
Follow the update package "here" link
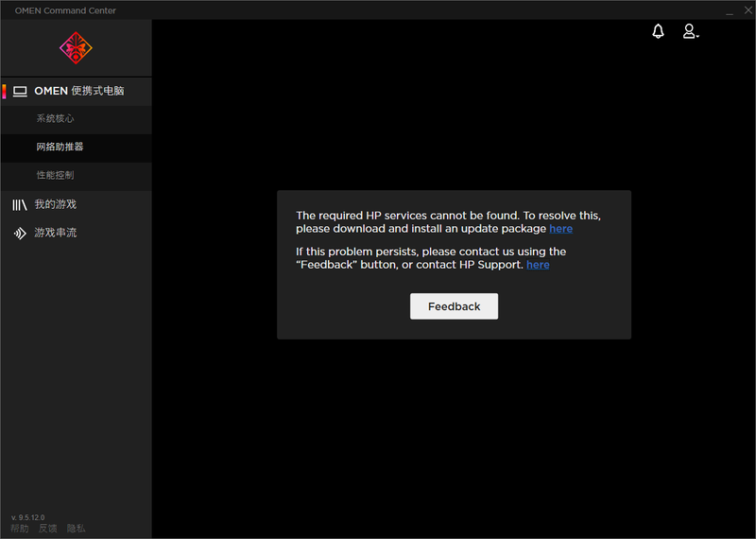click(x=560, y=229)
